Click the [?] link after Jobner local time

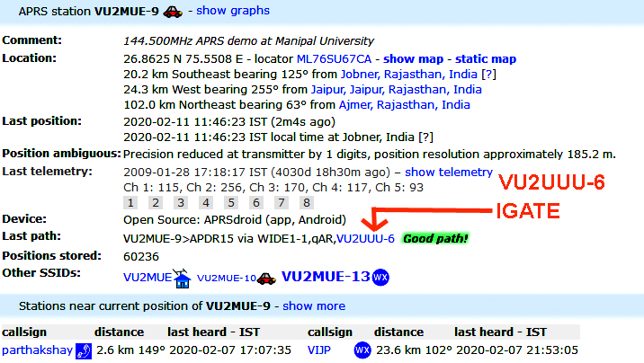[x=426, y=137]
